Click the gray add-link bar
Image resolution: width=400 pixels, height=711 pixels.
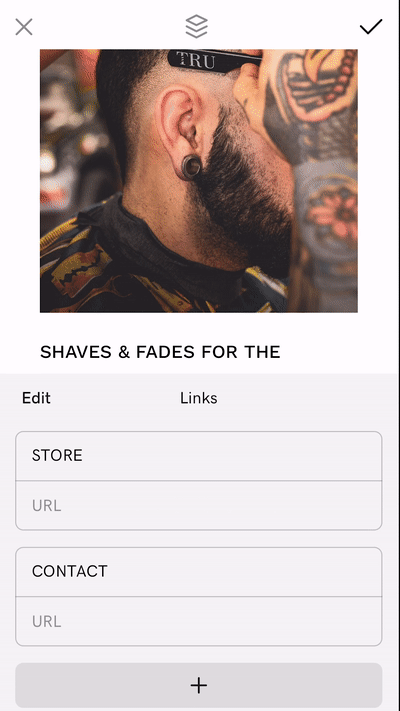[199, 685]
